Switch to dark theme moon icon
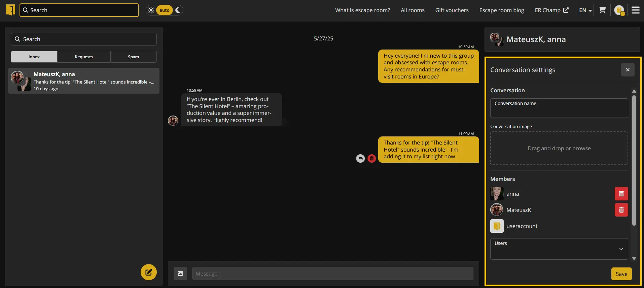This screenshot has width=644, height=288. pos(178,10)
